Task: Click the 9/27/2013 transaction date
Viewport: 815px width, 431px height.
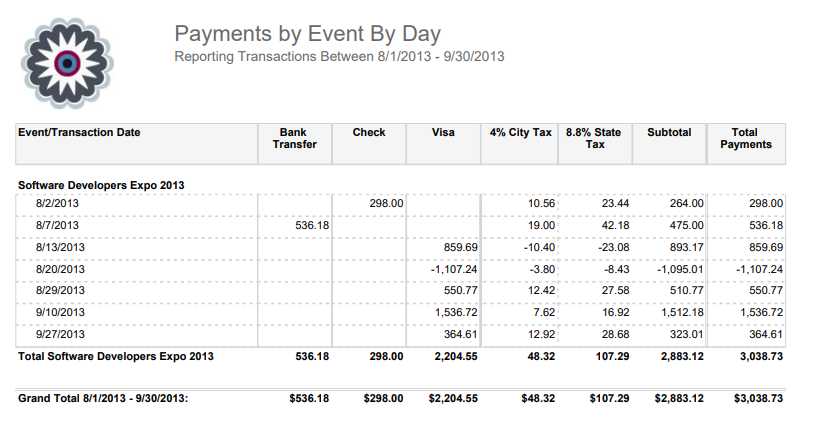Action: click(x=60, y=334)
